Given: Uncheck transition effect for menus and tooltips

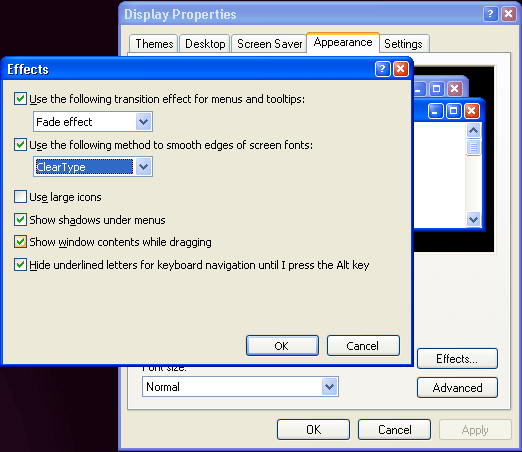Looking at the screenshot, I should tap(20, 99).
